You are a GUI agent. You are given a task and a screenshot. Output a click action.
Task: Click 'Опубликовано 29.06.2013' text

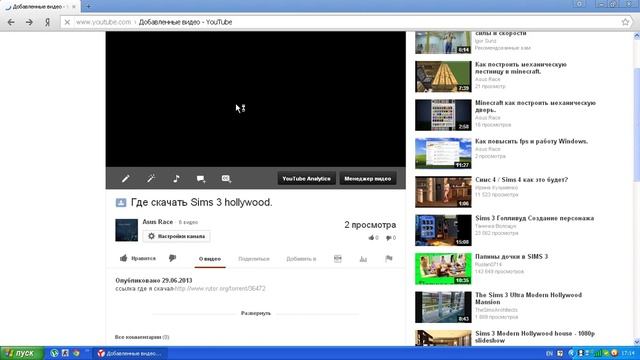tap(153, 280)
